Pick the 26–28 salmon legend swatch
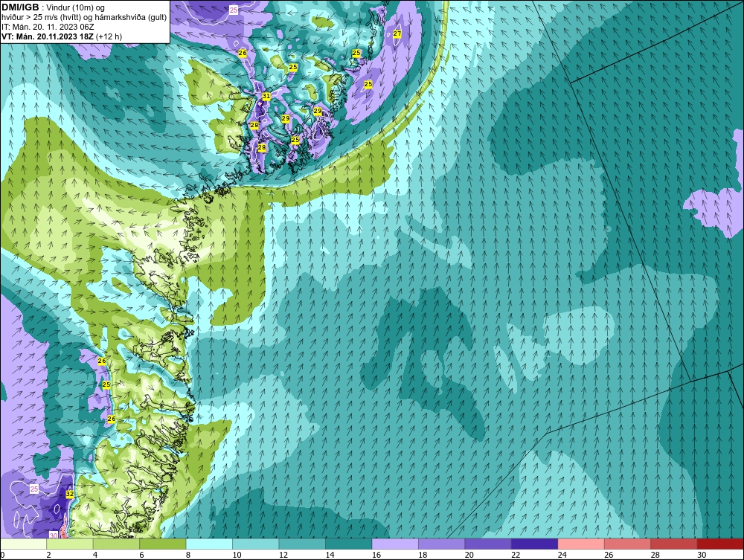 628,544
